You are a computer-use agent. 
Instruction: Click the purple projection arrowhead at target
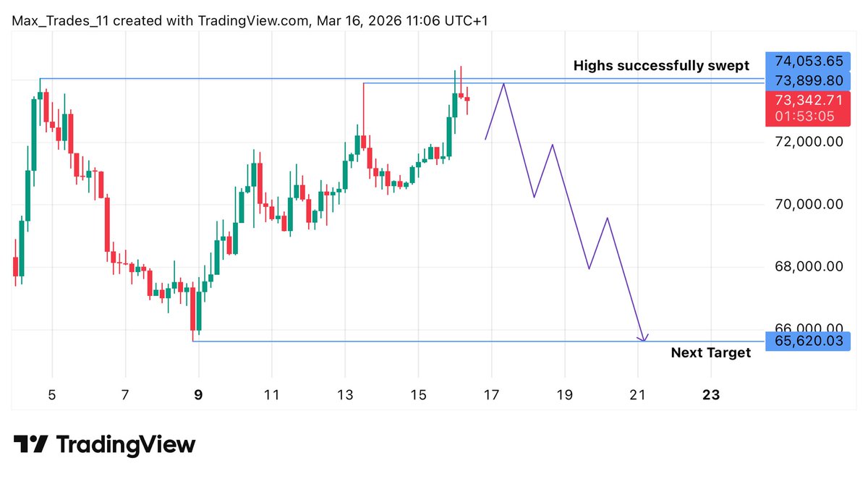click(x=642, y=338)
